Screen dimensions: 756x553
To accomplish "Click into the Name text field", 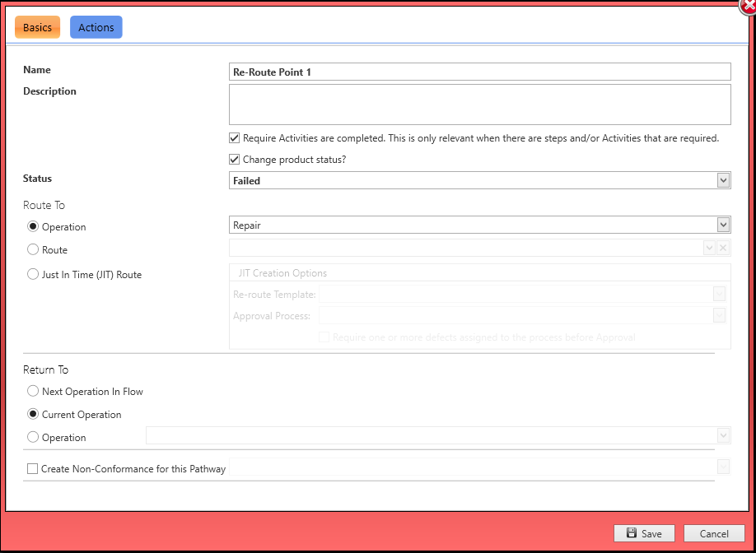I will coord(479,72).
